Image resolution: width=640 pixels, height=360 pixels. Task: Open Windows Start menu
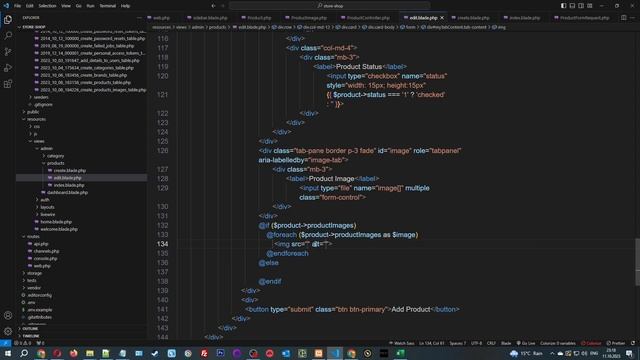[x=8, y=353]
